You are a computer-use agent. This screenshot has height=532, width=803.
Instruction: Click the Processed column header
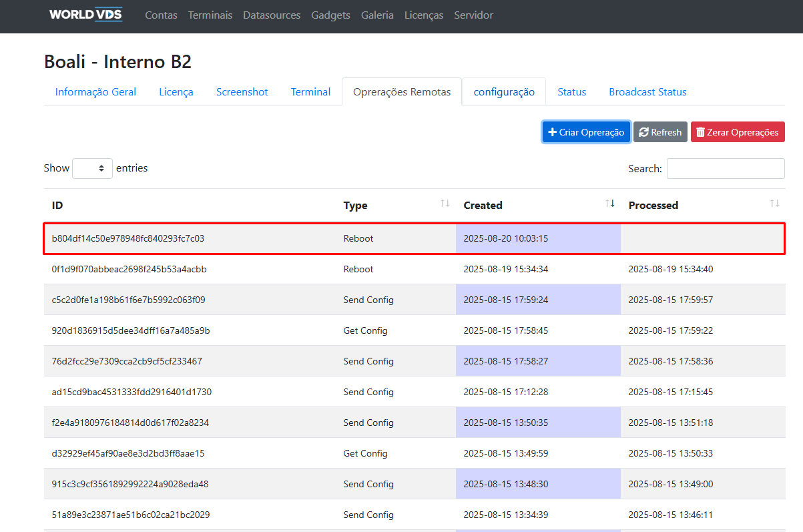coord(703,205)
